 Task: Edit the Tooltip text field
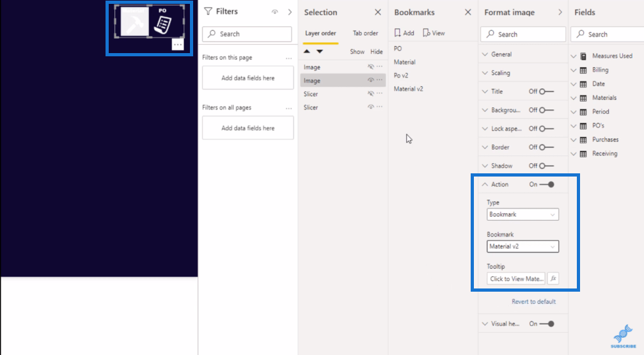pos(516,279)
